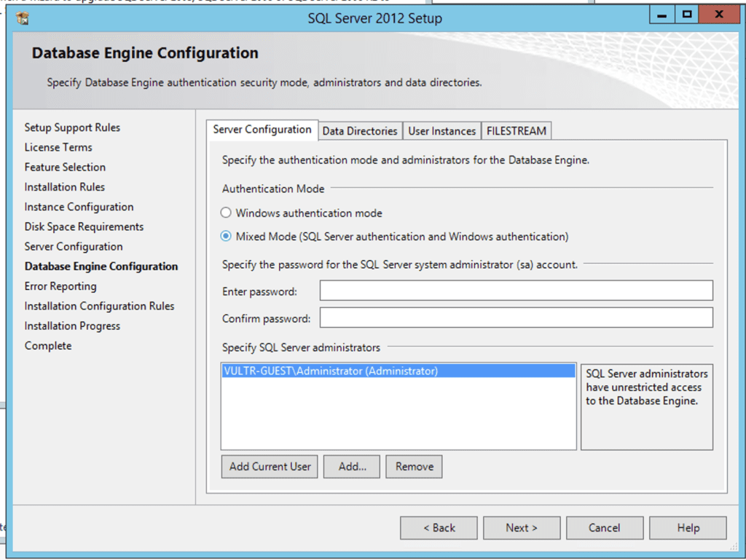This screenshot has width=746, height=560.
Task: Select the Server Configuration tab
Action: [x=262, y=130]
